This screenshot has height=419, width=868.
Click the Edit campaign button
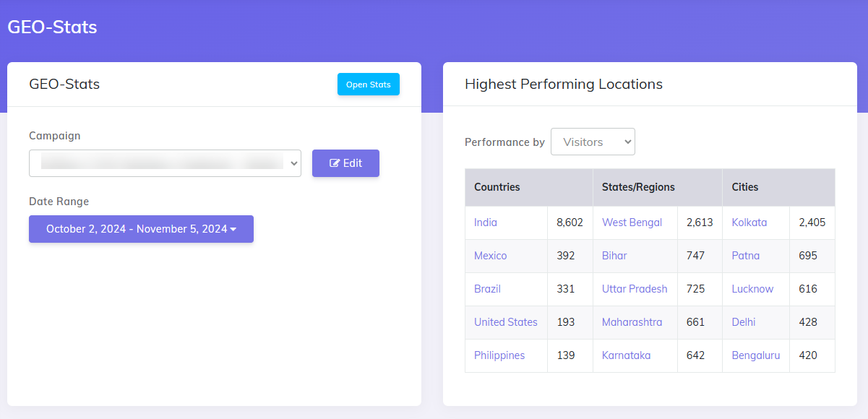coord(345,163)
